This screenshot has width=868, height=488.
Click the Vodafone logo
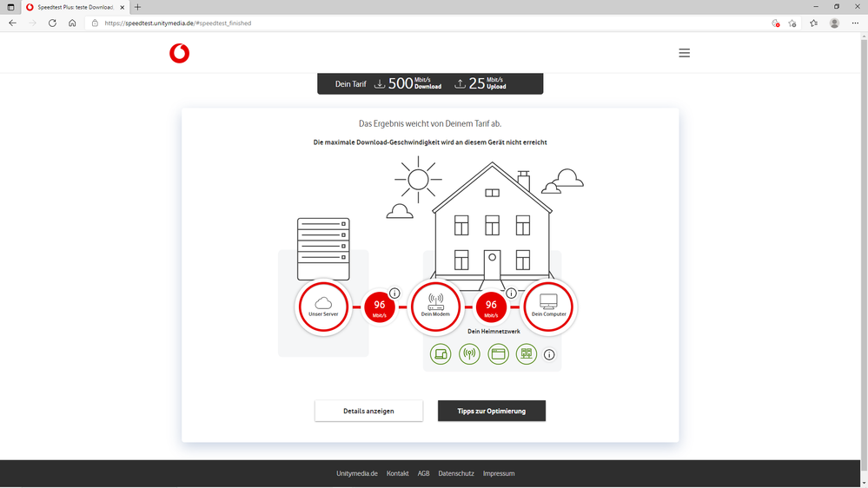point(179,53)
